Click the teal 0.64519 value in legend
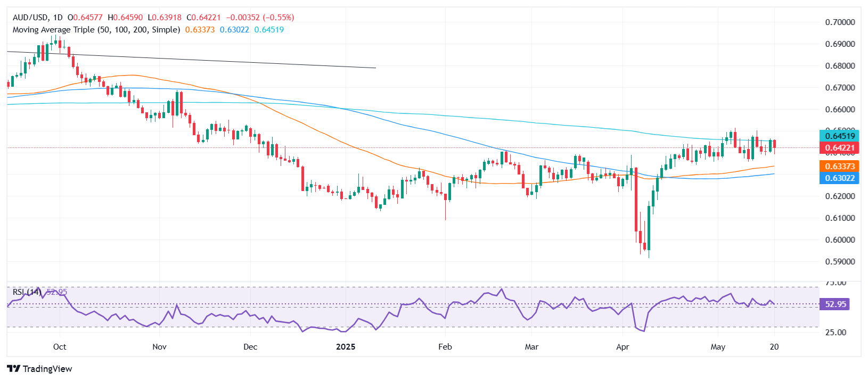The image size is (868, 381). tap(269, 30)
